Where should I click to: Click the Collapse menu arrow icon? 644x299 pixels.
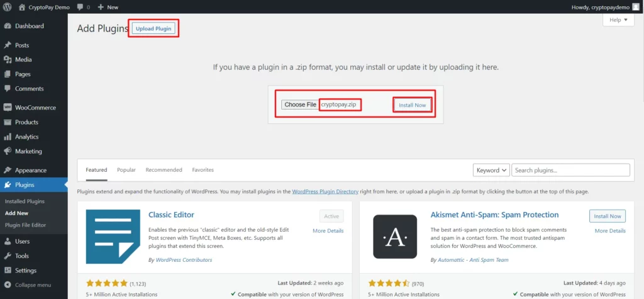[x=8, y=285]
